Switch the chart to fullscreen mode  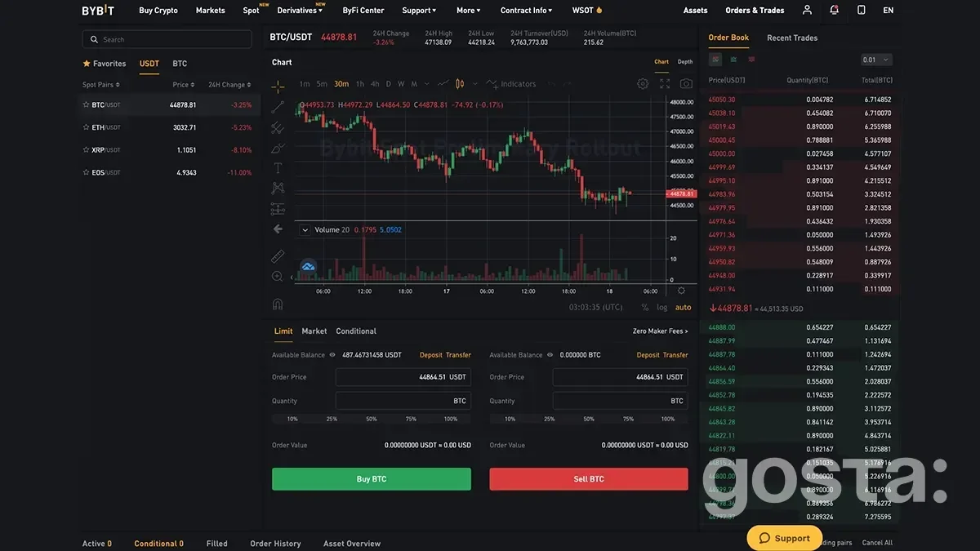[x=664, y=84]
